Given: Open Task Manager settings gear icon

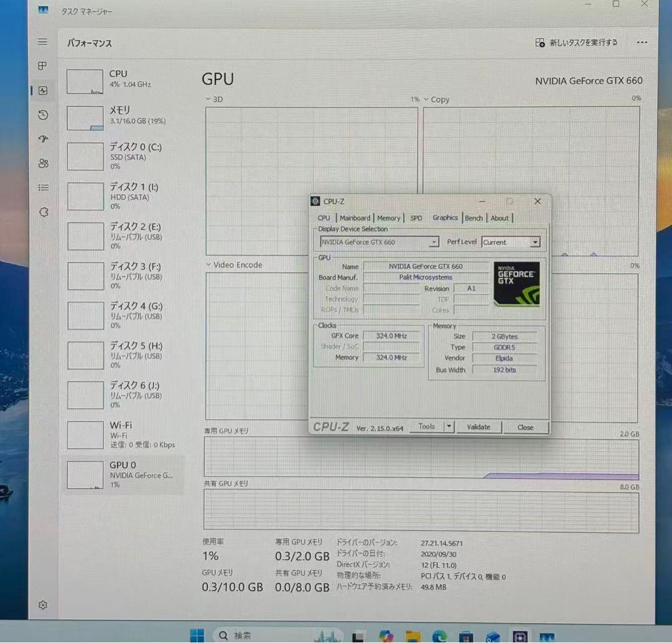Looking at the screenshot, I should pos(43,605).
